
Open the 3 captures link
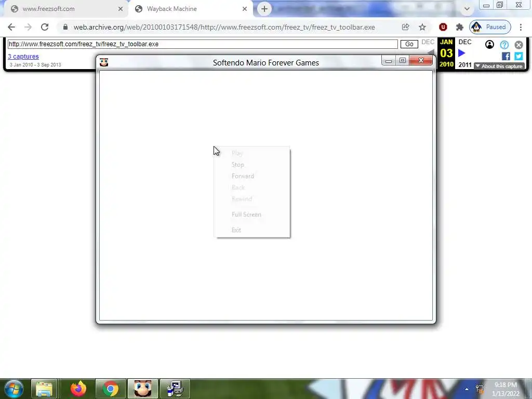tap(23, 57)
